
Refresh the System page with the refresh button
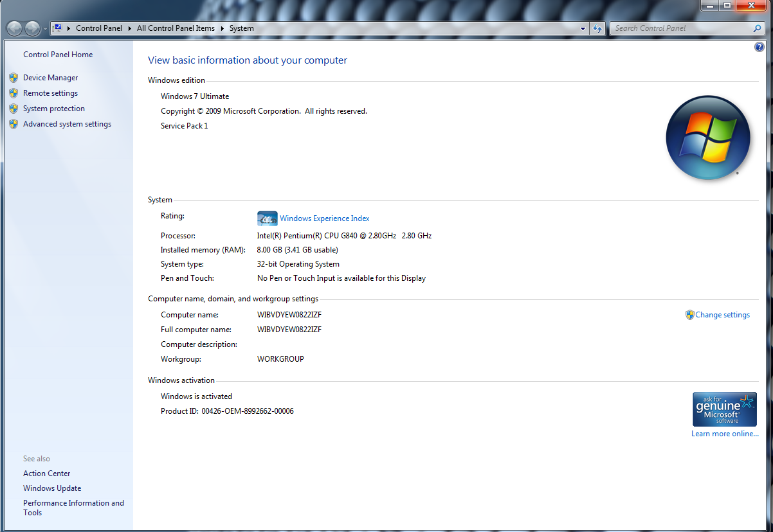597,28
